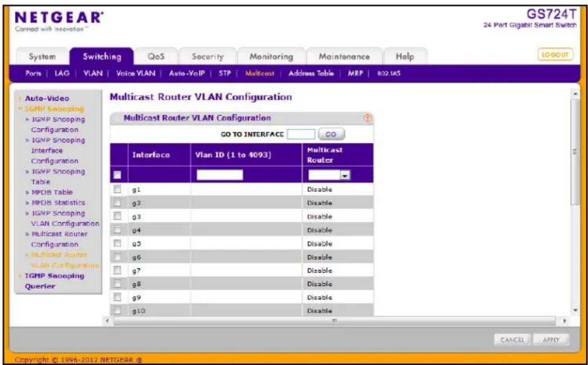Click the horizontal scrollbar right arrow
Viewport: 588px width, 365px height.
(565, 321)
